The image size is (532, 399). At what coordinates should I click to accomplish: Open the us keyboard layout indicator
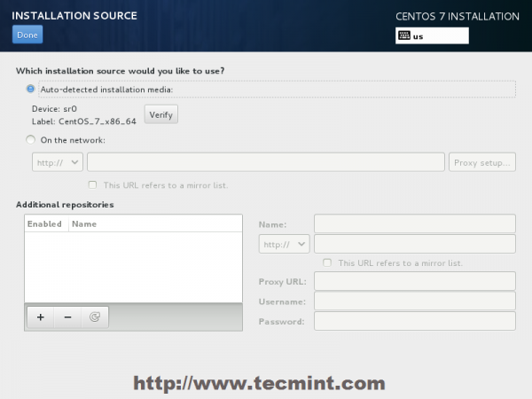pyautogui.click(x=432, y=36)
